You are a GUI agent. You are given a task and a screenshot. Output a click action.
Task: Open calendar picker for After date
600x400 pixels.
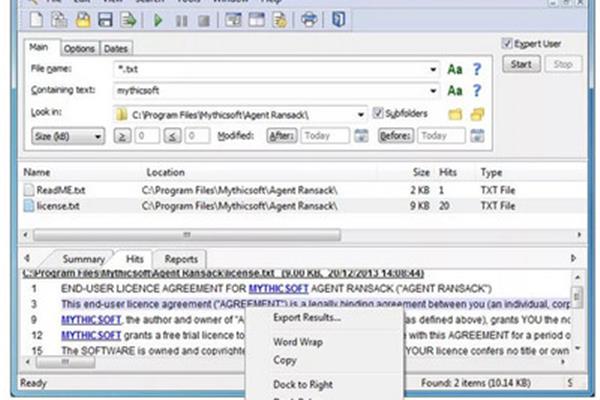coord(361,136)
